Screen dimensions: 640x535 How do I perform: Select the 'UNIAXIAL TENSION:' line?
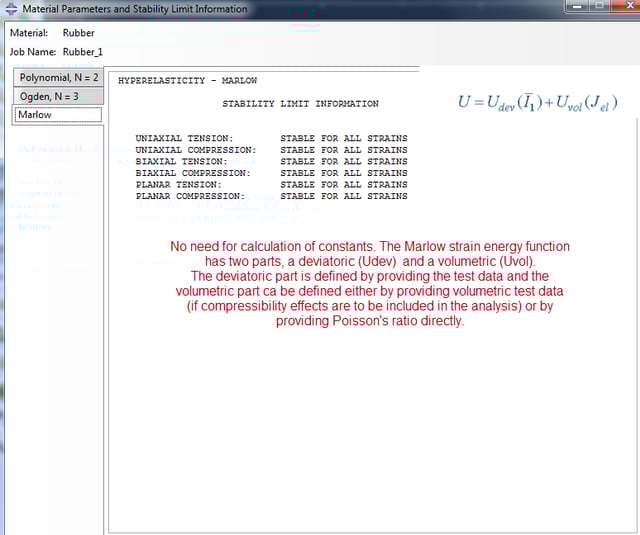tap(271, 138)
